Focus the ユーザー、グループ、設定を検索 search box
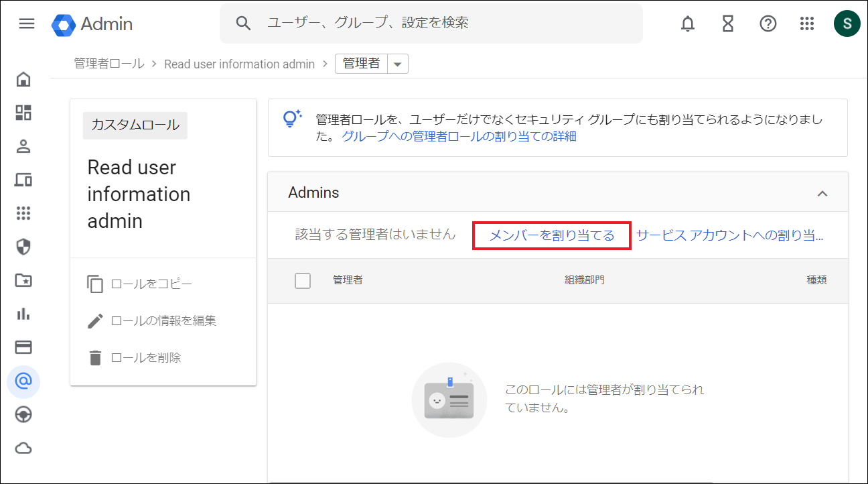 442,23
